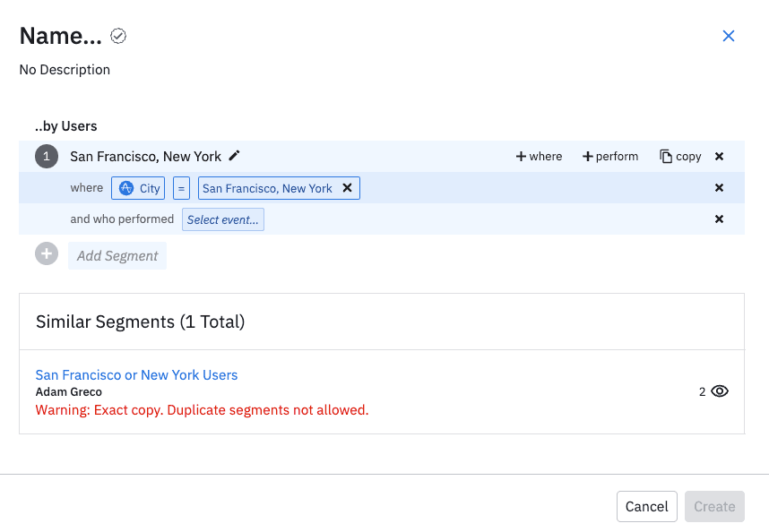Click the Name title to edit it
The height and width of the screenshot is (532, 769).
coord(61,36)
